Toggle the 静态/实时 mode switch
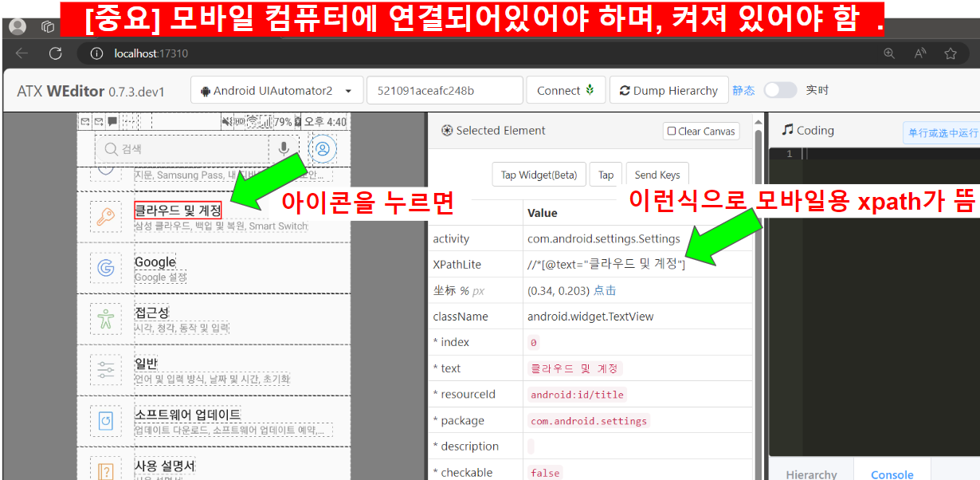 coord(780,90)
